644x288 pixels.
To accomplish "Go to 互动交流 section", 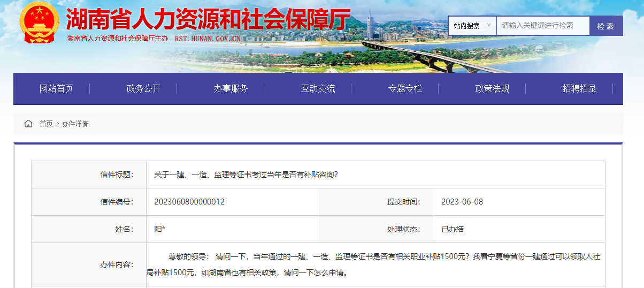I will coord(318,89).
